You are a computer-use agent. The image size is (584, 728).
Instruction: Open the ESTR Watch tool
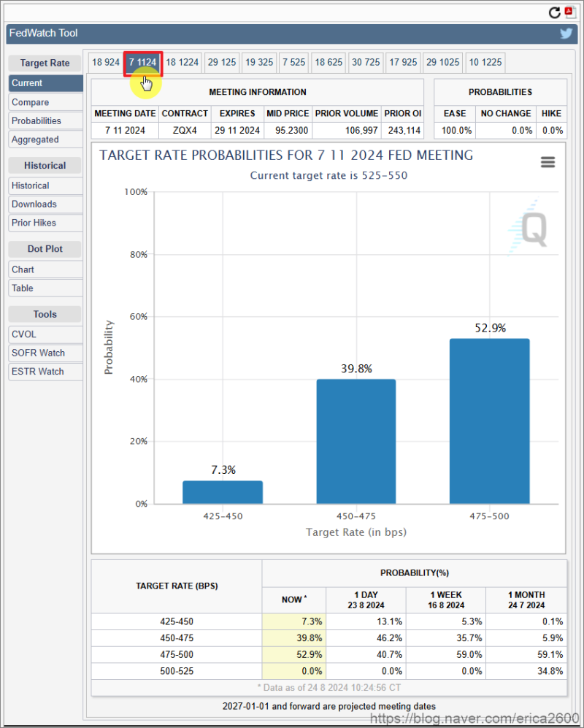point(45,372)
